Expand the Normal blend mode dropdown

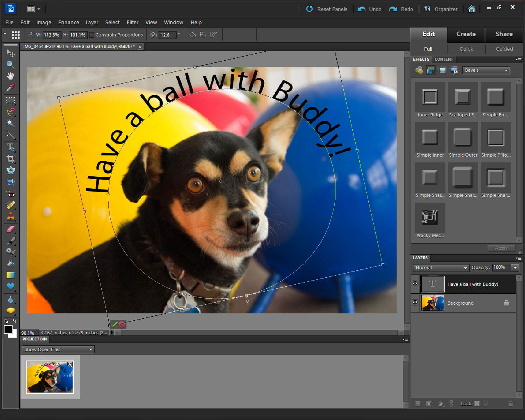[441, 268]
